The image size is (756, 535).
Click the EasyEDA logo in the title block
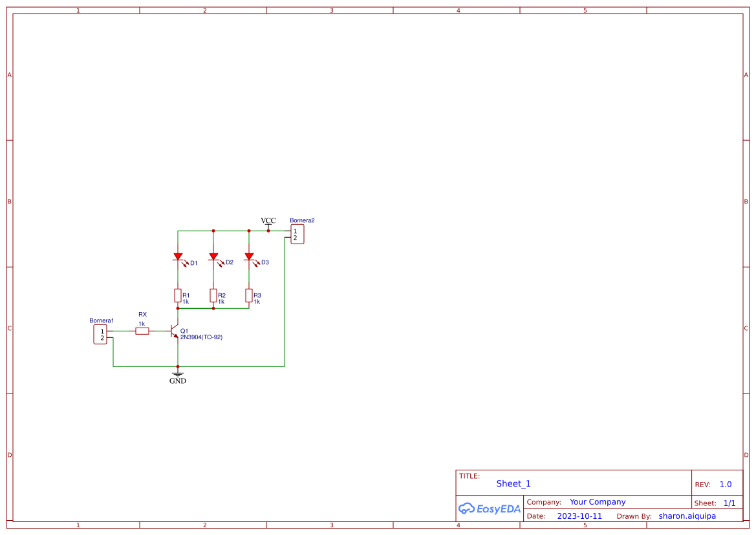pyautogui.click(x=490, y=509)
